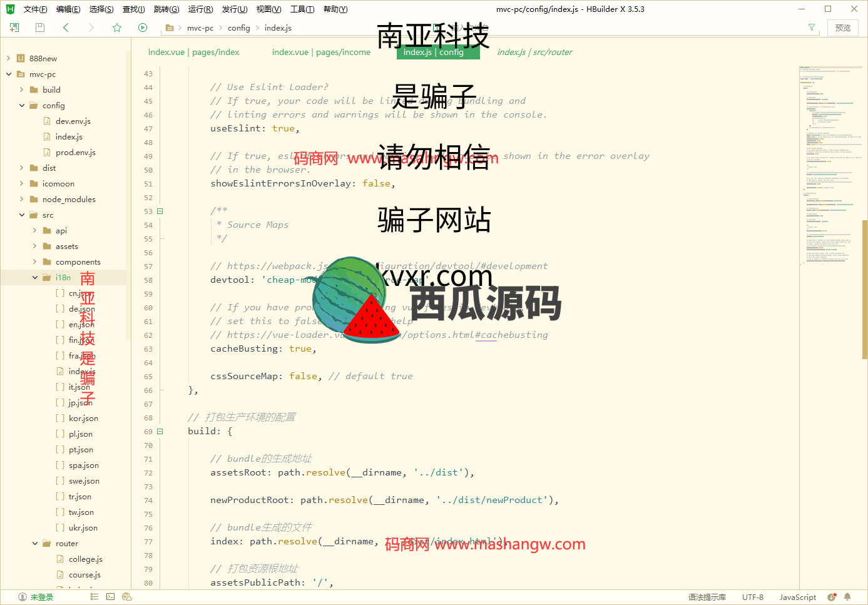
Task: Click the HBuilder X logo icon
Action: tap(10, 9)
